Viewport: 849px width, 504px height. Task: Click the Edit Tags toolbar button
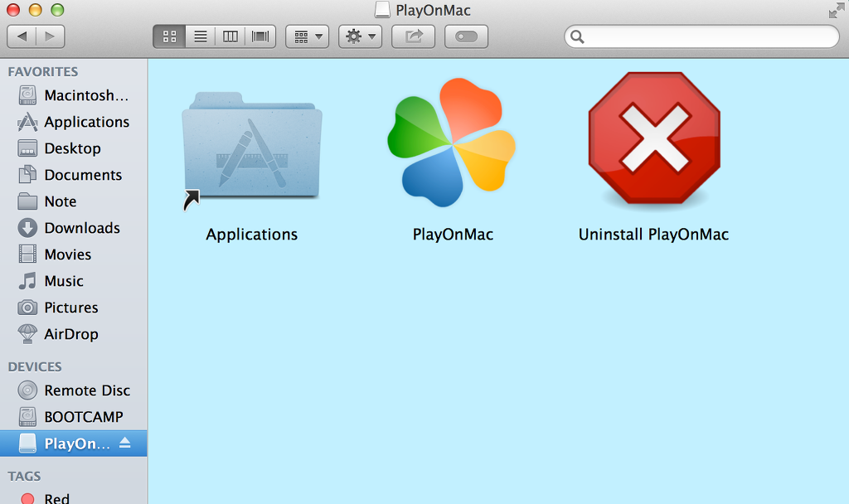coord(466,36)
